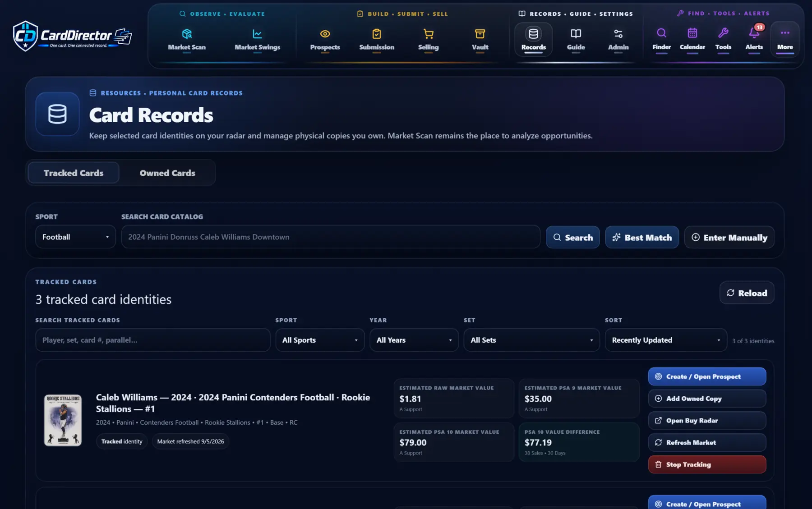Click Refresh Market button
Viewport: 812px width, 509px height.
point(707,442)
